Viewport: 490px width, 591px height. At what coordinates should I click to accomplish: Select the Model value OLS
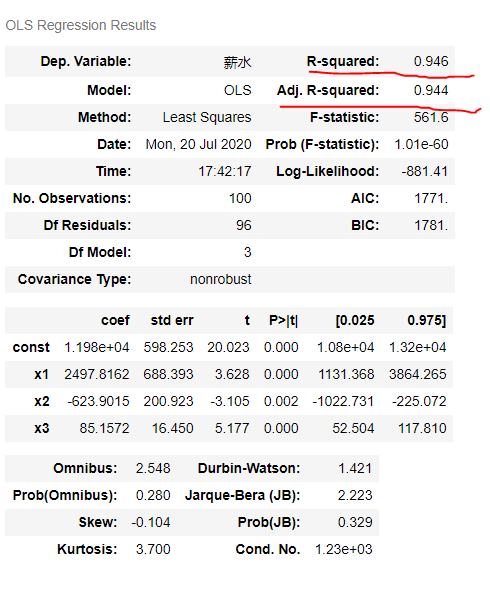(x=237, y=90)
